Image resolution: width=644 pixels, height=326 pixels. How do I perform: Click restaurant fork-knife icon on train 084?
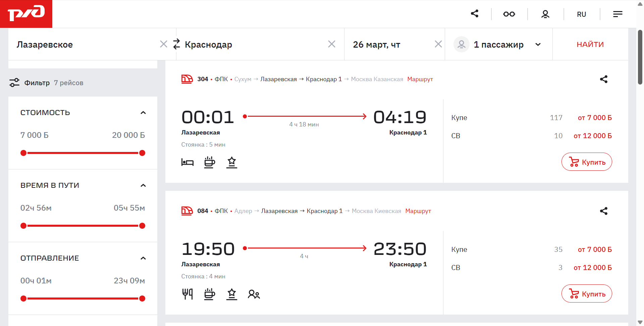[187, 294]
